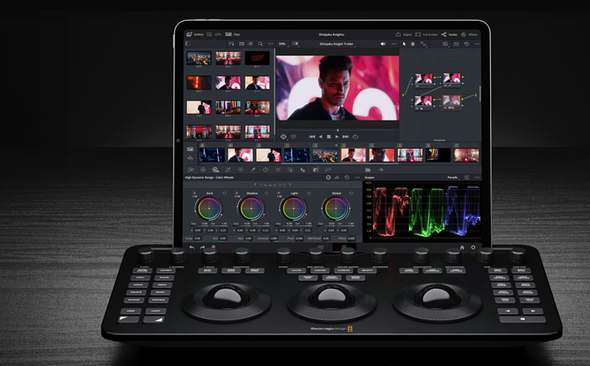The height and width of the screenshot is (366, 590).
Task: Switch gallery to list view
Action: click(251, 44)
